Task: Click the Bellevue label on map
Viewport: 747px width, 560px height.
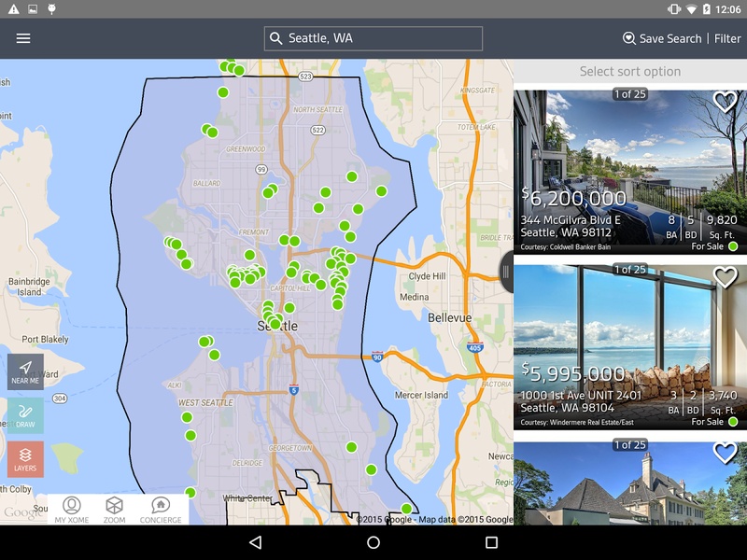Action: [450, 317]
